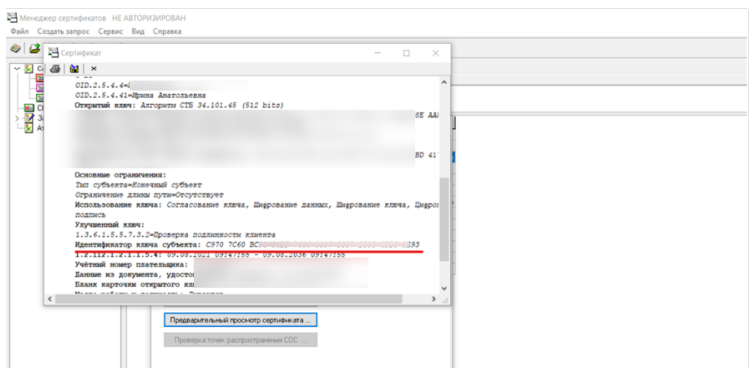This screenshot has width=755, height=381.
Task: Click the small X icon in certificate toolbar
Action: point(93,68)
